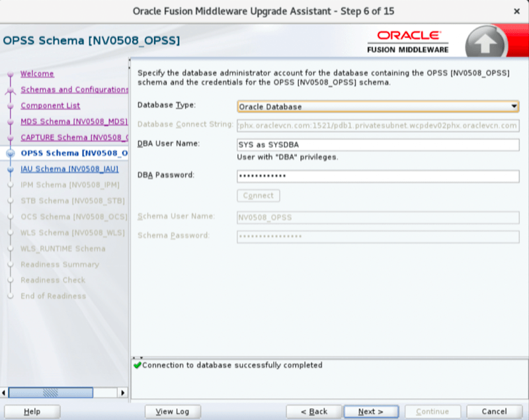Click the DBA Password field
The image size is (529, 420).
coord(378,176)
